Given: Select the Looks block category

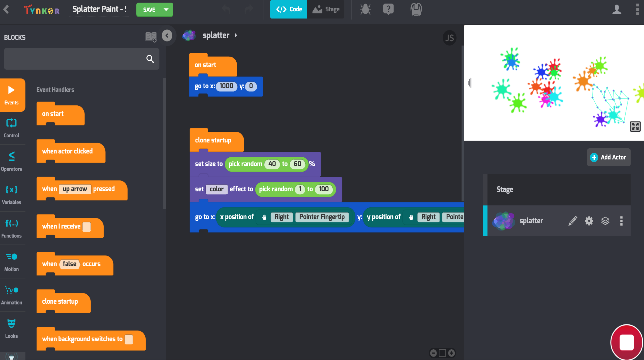Looking at the screenshot, I should pyautogui.click(x=12, y=329).
